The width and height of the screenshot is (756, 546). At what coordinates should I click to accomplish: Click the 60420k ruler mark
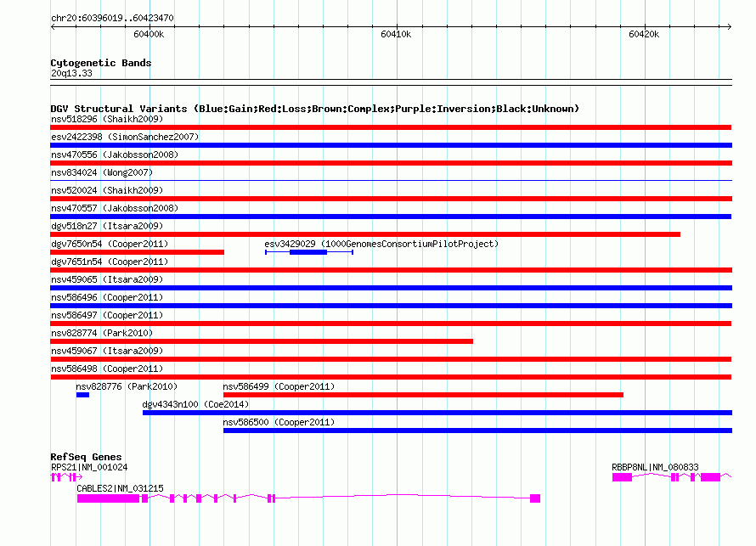pos(644,34)
